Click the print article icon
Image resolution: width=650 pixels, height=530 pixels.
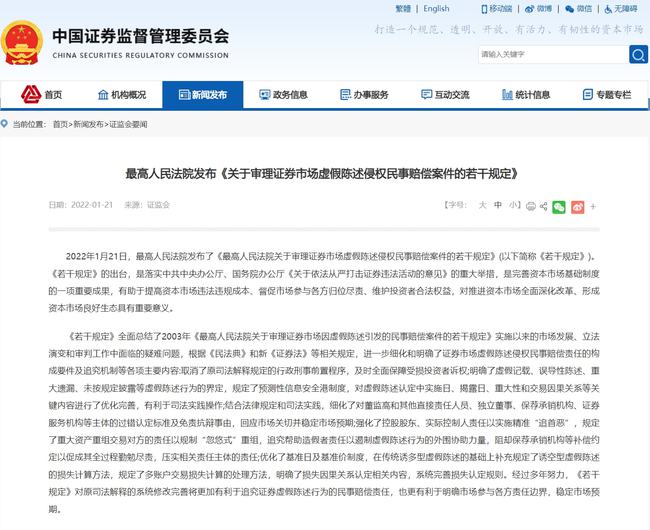click(x=531, y=206)
